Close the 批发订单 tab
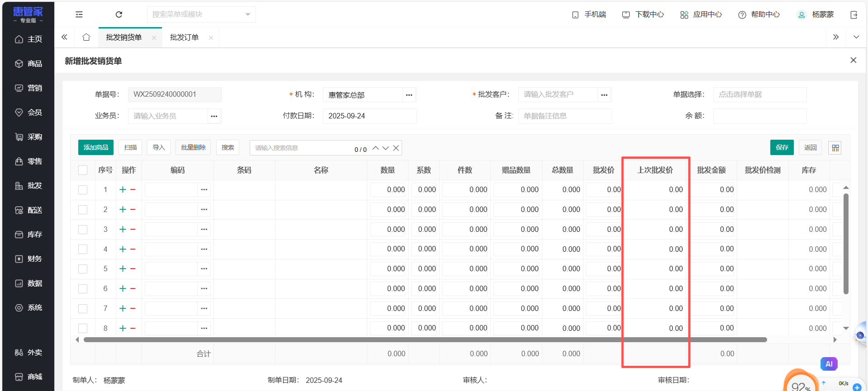 pos(211,38)
